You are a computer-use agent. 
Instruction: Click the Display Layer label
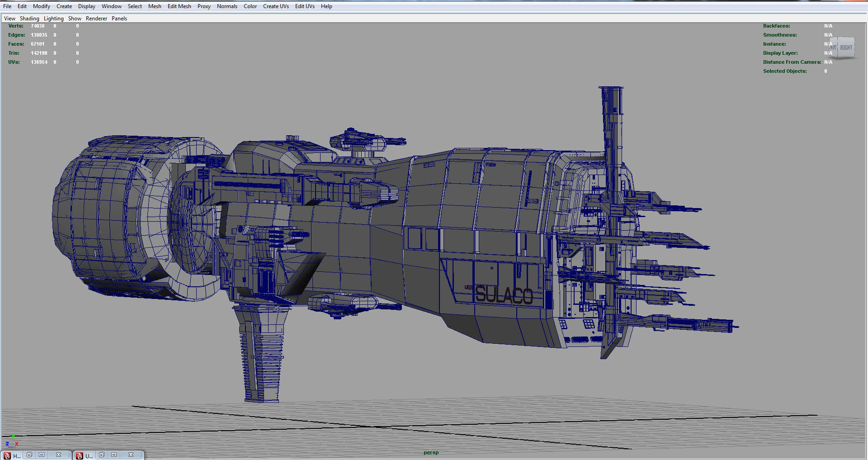point(780,53)
